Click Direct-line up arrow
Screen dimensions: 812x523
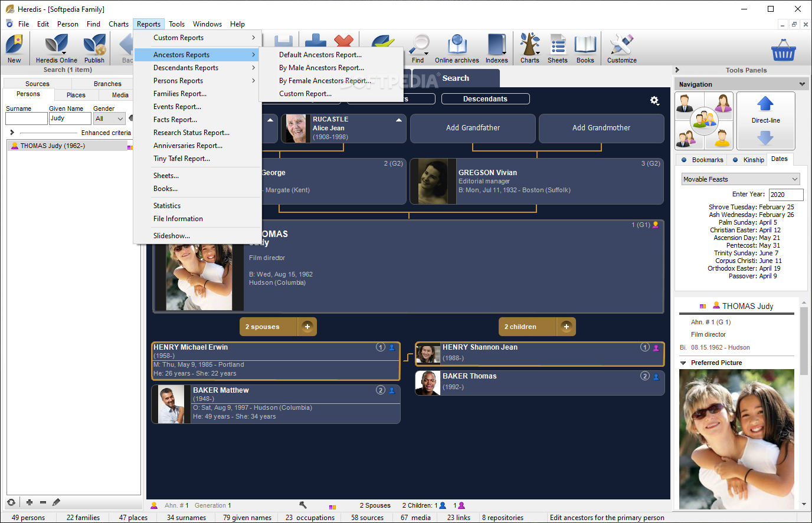coord(765,104)
